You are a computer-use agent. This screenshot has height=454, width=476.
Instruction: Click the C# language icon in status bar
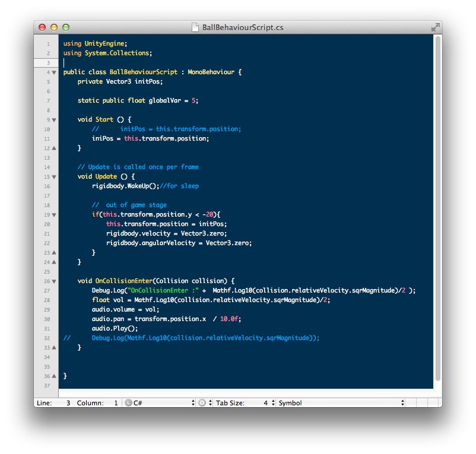128,403
